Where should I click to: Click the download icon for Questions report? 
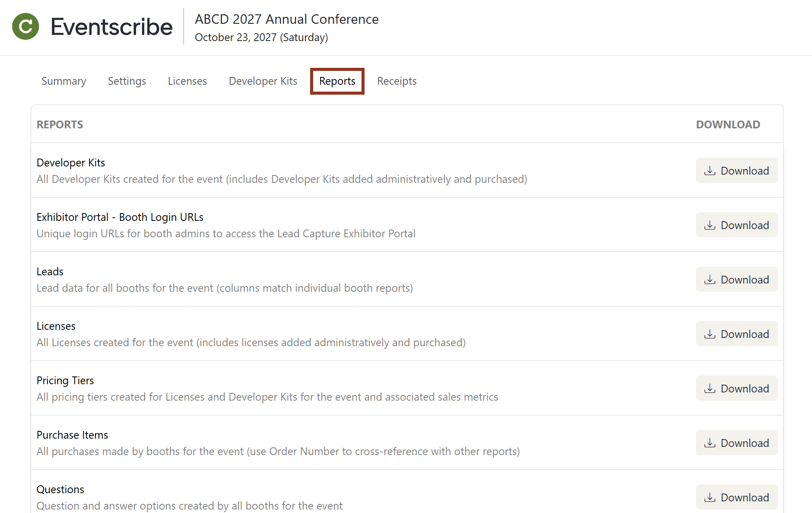[x=710, y=497]
